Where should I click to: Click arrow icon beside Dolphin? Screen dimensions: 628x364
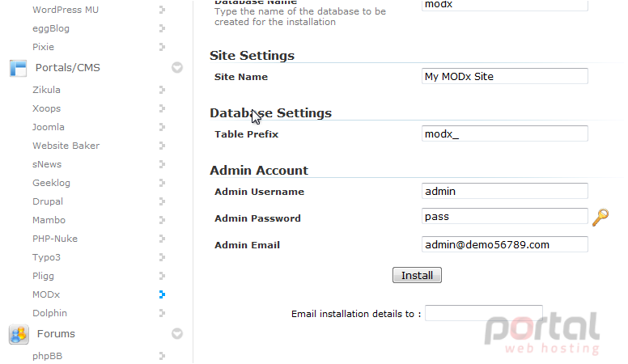(x=162, y=313)
